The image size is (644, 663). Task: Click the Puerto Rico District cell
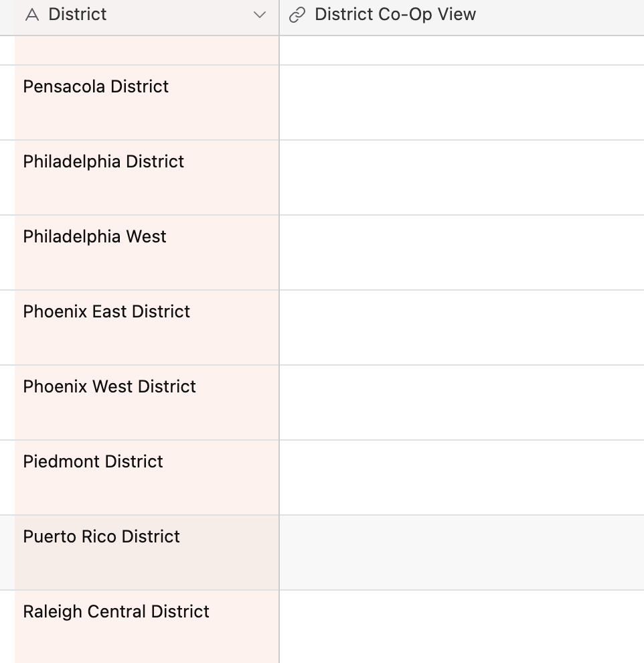pos(147,552)
